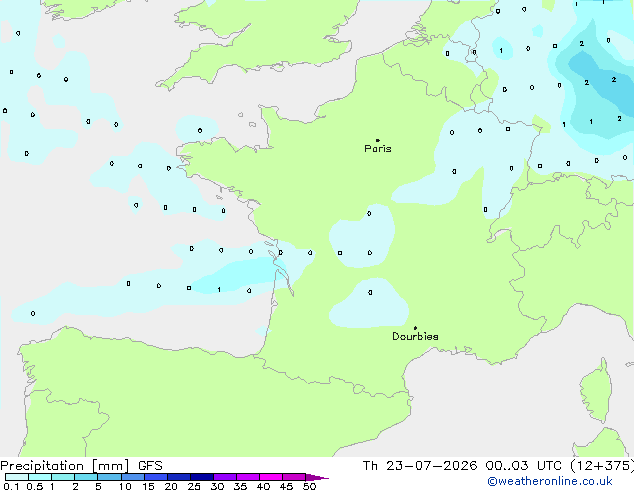
Task: Select the dot marker above Dourbies label
Action: tap(415, 328)
